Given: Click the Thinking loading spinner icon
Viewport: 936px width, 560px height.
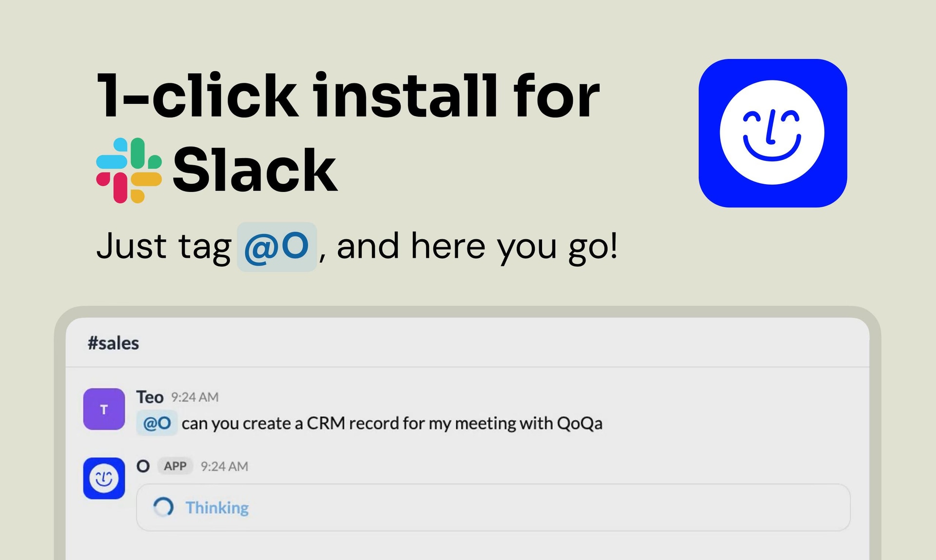Looking at the screenshot, I should (x=163, y=507).
